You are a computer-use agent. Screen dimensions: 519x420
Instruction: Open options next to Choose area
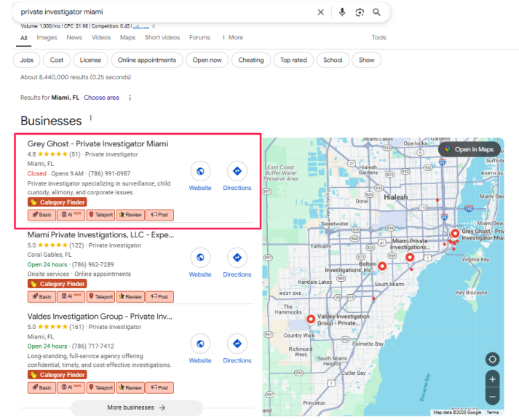[x=130, y=98]
